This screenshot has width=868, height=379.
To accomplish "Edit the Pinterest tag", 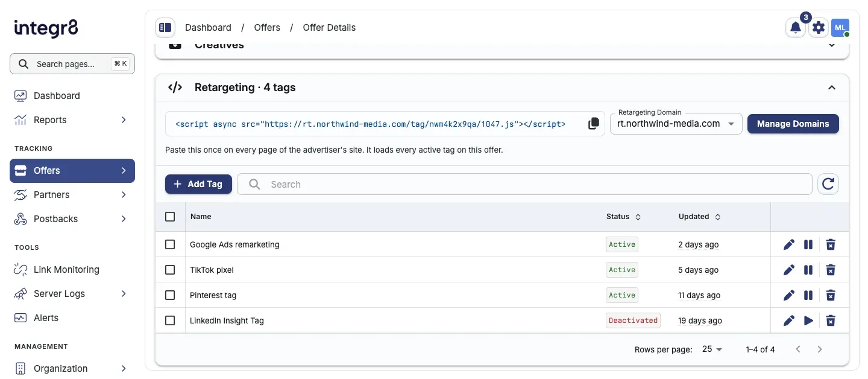I will (x=788, y=295).
